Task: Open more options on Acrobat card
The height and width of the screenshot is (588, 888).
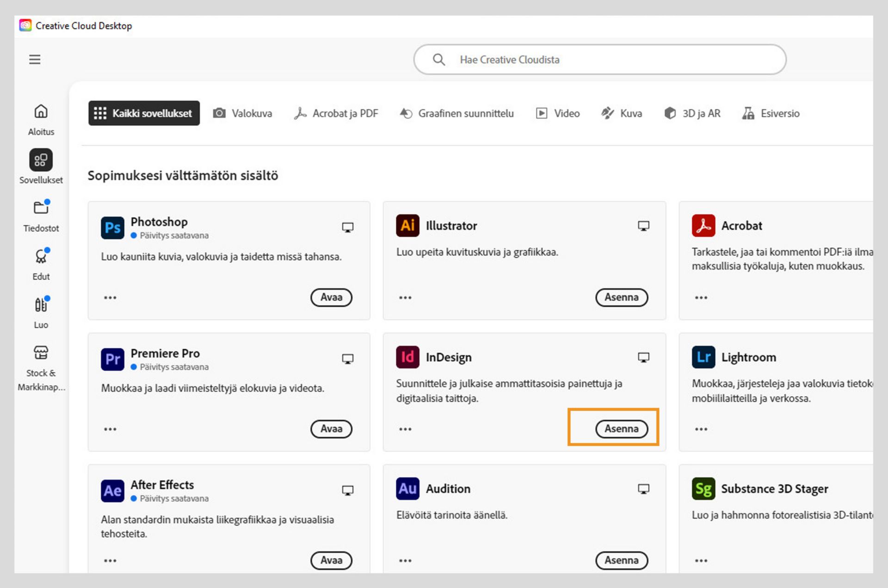Action: (x=701, y=298)
